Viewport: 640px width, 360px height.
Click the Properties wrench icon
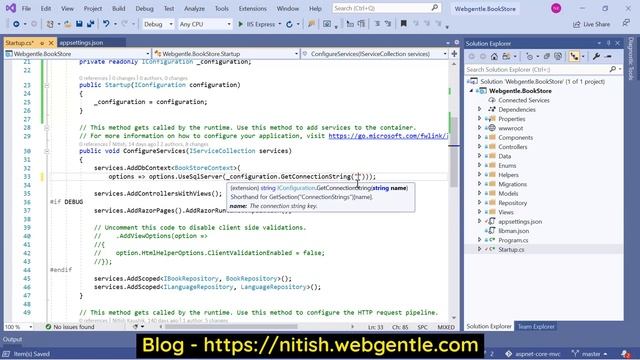[x=596, y=56]
